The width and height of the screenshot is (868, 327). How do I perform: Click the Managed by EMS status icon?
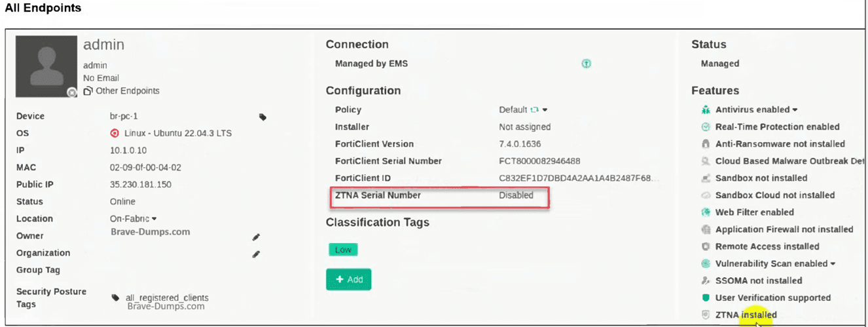point(587,64)
